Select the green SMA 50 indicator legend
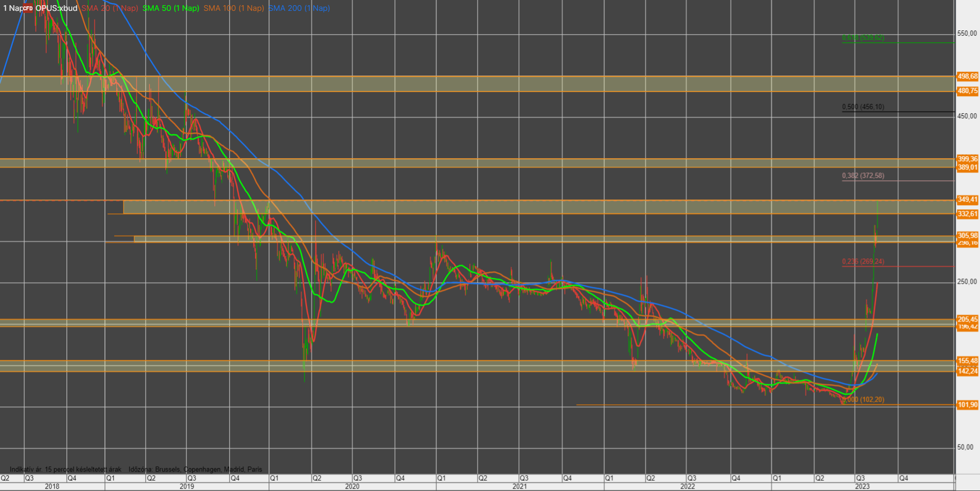This screenshot has height=491, width=980. coord(170,8)
